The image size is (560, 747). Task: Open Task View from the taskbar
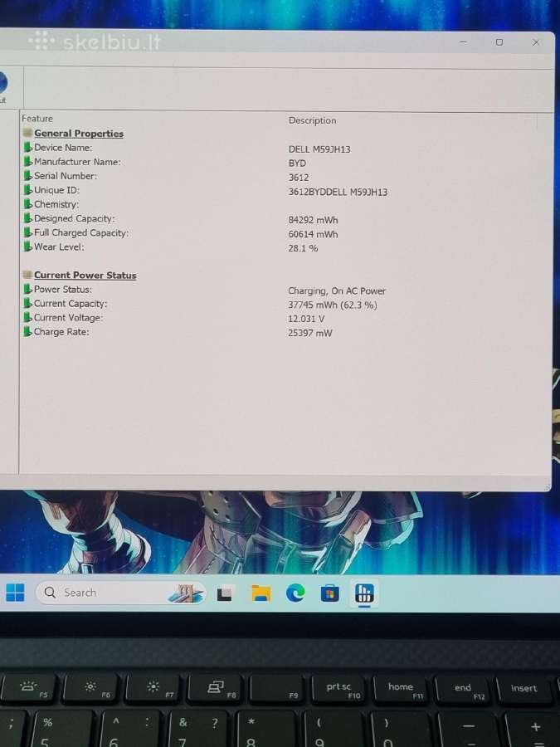coord(224,593)
